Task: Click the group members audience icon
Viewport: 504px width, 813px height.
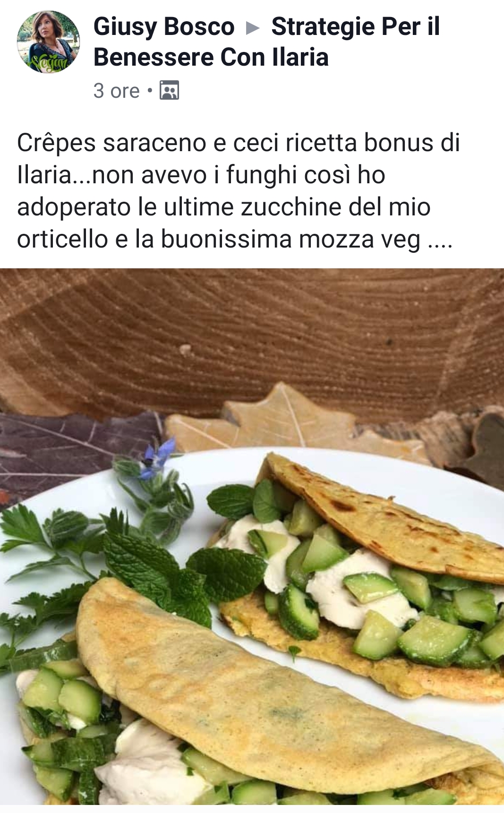Action: [169, 90]
